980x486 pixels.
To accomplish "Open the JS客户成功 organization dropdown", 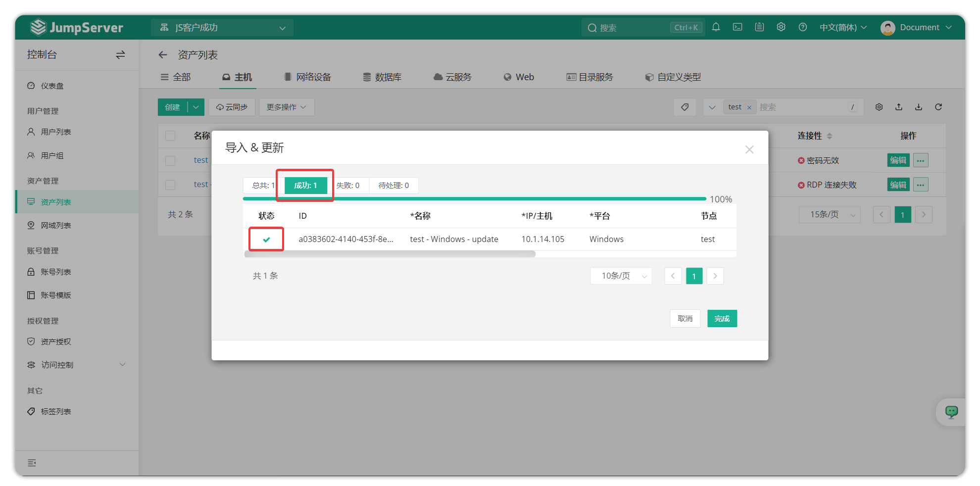I will pos(222,28).
